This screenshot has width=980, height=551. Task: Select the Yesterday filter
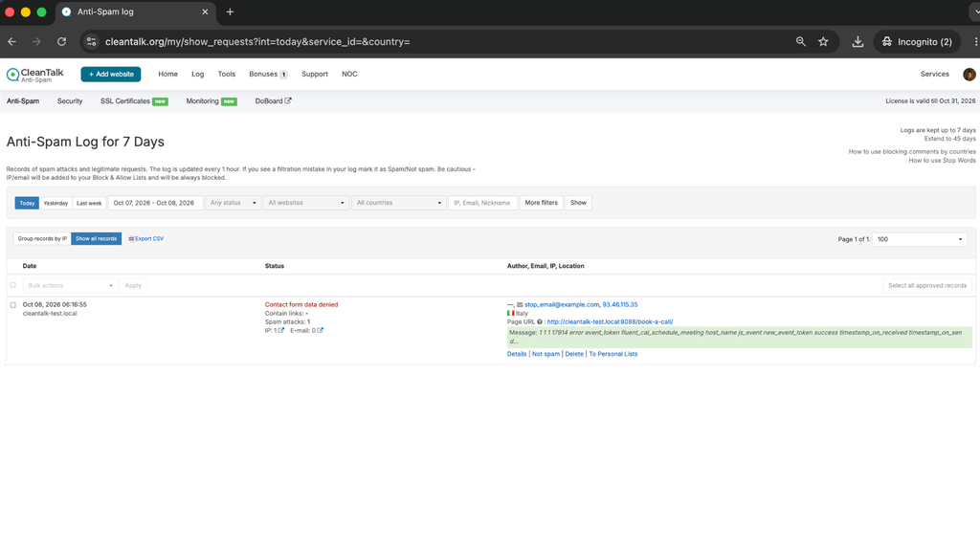(x=56, y=203)
